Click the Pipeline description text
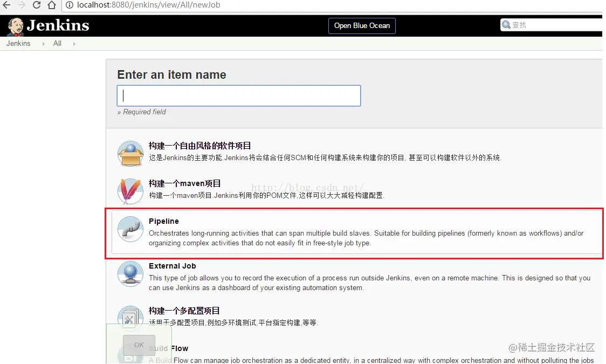The height and width of the screenshot is (364, 606). tap(366, 238)
